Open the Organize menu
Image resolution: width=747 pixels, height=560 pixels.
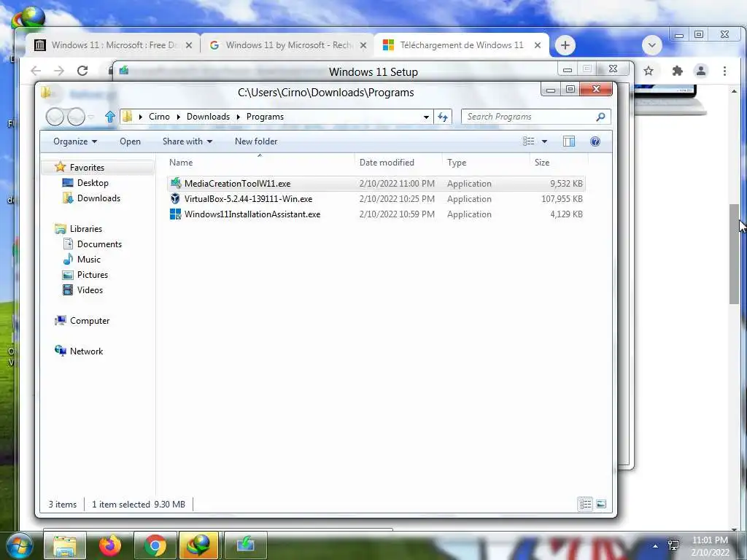[75, 141]
